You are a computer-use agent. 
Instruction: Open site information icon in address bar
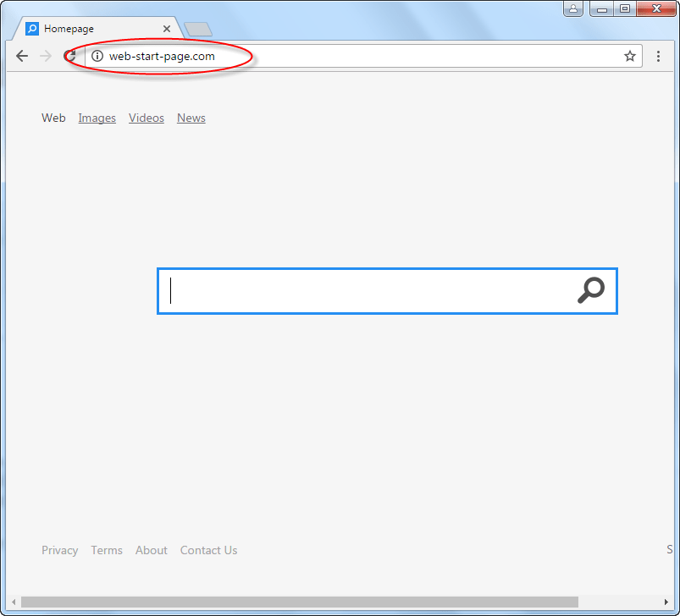point(97,57)
